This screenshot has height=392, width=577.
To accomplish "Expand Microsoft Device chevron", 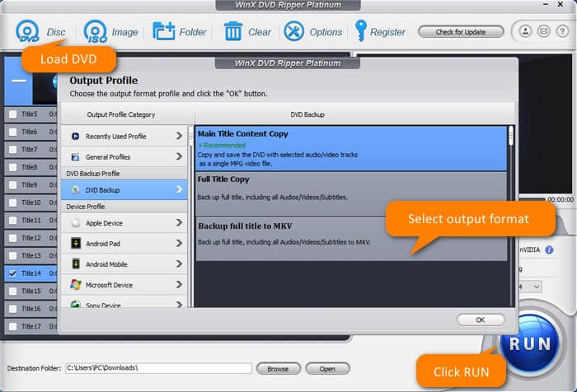I will pos(179,284).
